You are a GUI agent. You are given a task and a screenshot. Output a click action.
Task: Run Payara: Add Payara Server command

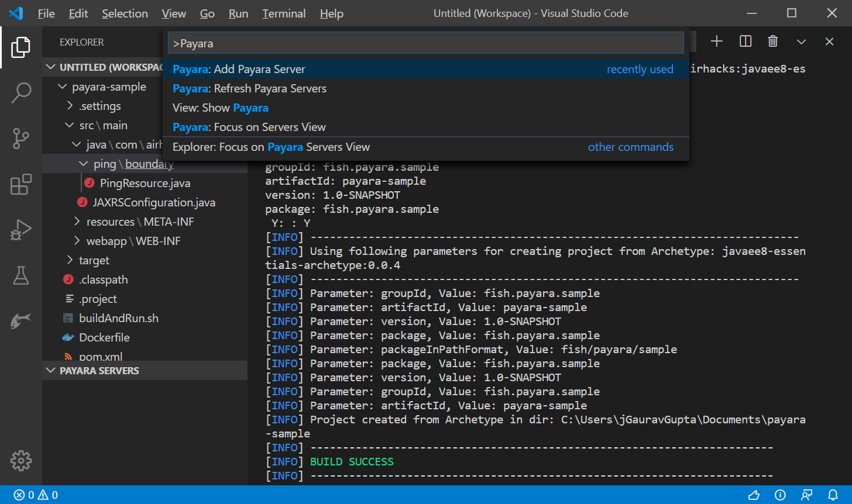239,70
